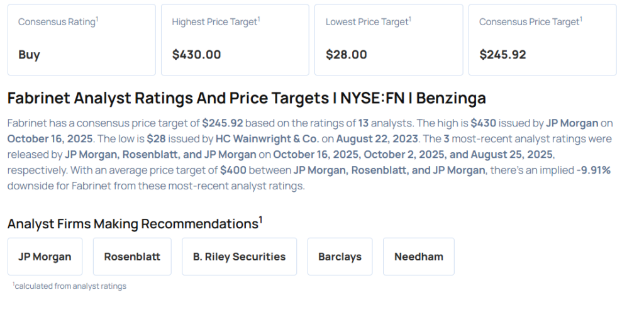This screenshot has height=312, width=644.
Task: Choose the Barclays analyst firm button
Action: 340,257
